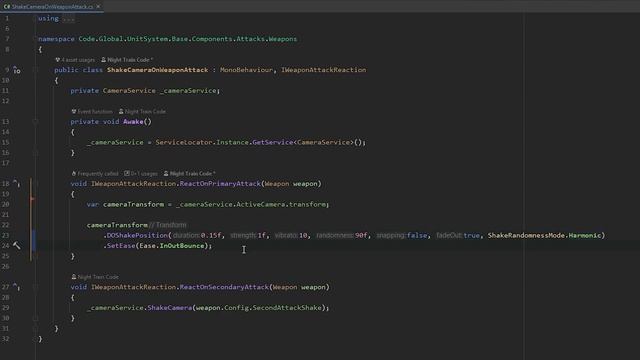Click the gutter inheritance icon on line 9

16,70
